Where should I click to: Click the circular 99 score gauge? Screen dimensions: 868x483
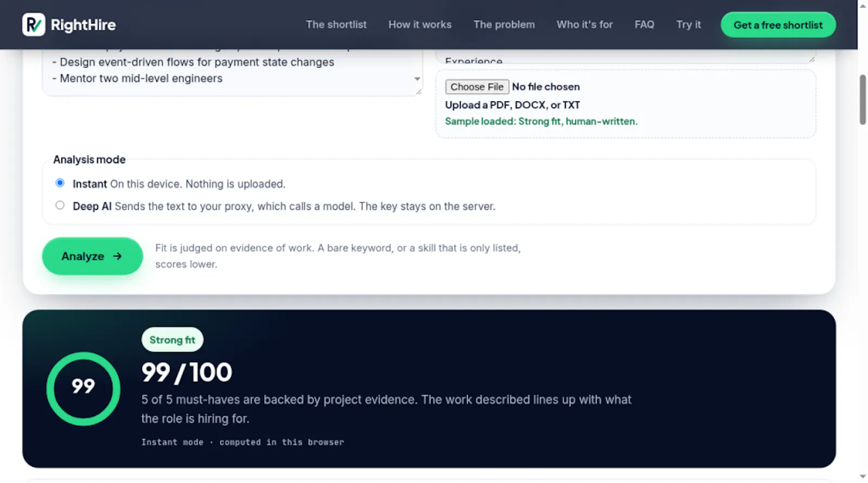pos(84,389)
